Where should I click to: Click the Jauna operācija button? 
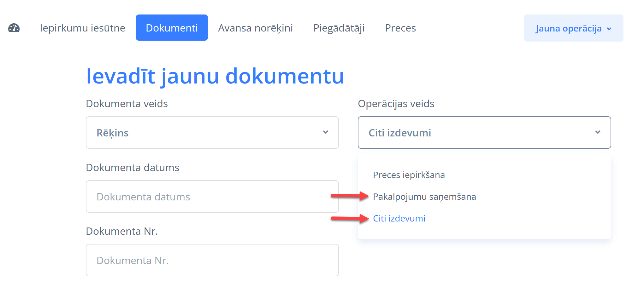click(x=568, y=28)
